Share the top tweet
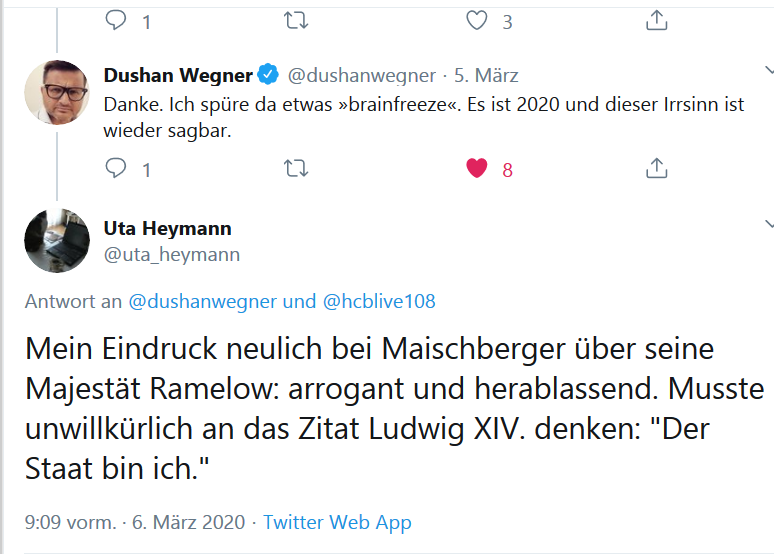This screenshot has height=554, width=774. [656, 19]
